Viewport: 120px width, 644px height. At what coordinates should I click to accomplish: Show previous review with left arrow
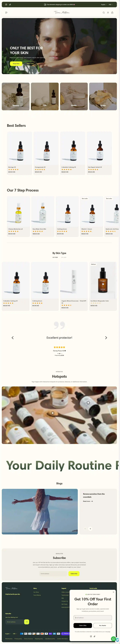[x=13, y=338]
